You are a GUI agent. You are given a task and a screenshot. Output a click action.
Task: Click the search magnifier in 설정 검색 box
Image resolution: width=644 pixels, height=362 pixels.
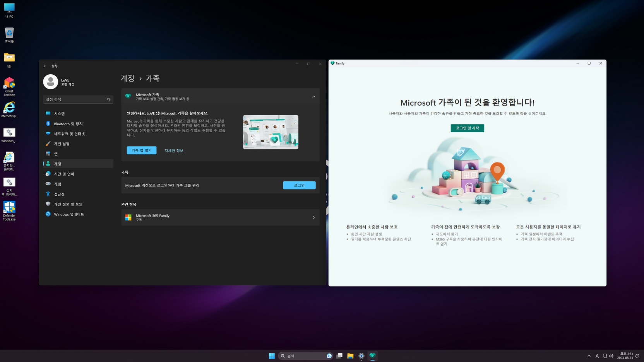pos(109,99)
